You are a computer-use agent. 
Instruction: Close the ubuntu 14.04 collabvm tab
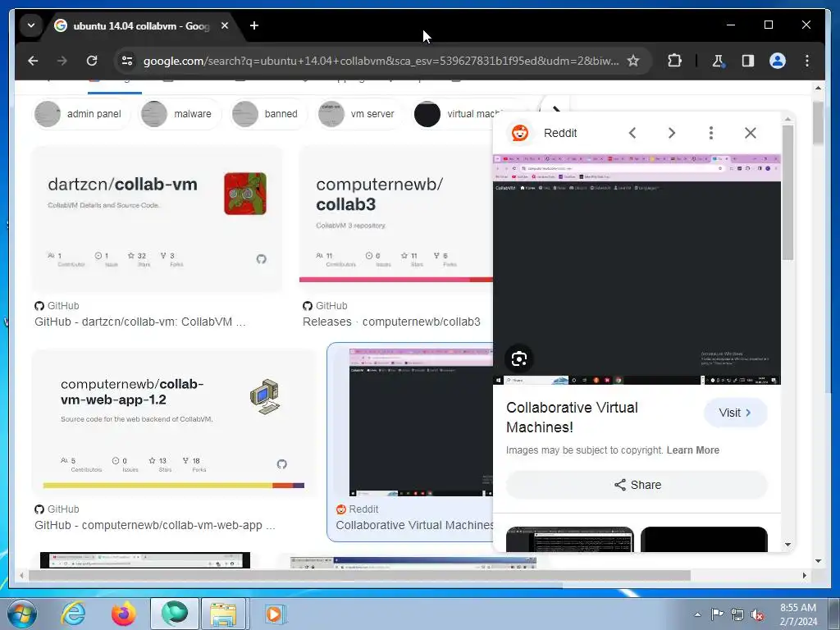[x=225, y=25]
